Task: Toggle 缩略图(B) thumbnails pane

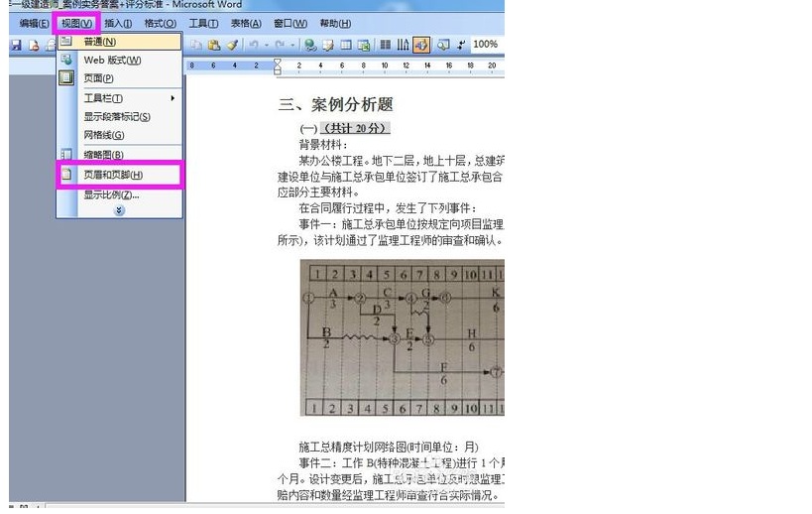Action: tap(119, 155)
